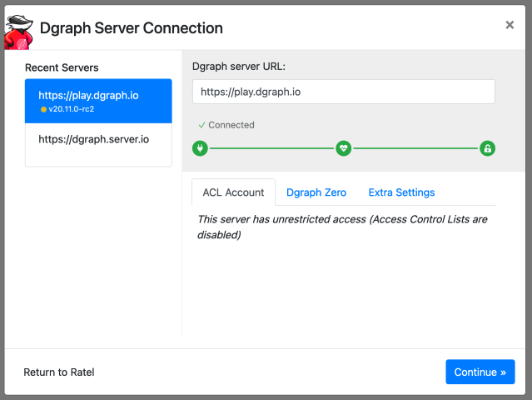Click the unlocked padlock access icon
This screenshot has height=400, width=532.
[x=488, y=148]
